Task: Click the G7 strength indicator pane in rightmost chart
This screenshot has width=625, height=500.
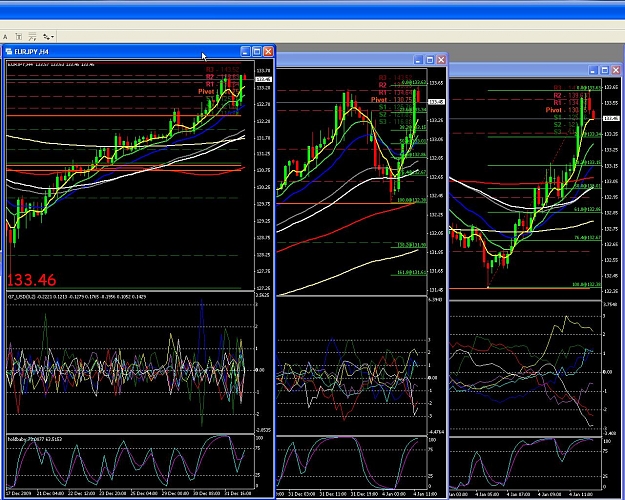Action: click(x=525, y=368)
